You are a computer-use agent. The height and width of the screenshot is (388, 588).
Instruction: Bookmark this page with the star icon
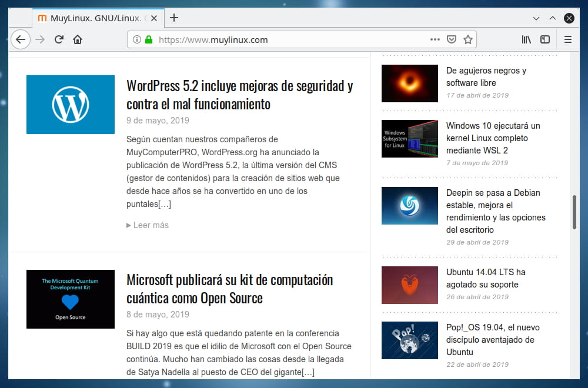point(467,39)
